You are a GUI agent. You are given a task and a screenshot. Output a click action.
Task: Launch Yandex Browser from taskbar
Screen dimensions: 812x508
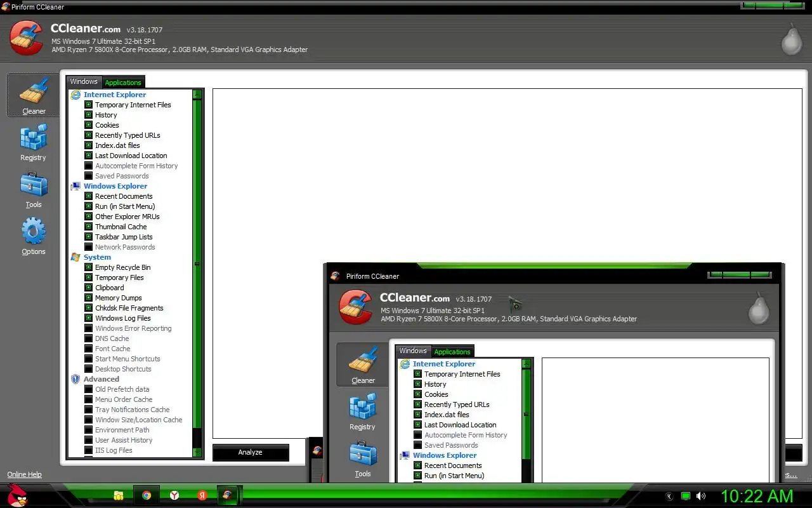[x=174, y=495]
